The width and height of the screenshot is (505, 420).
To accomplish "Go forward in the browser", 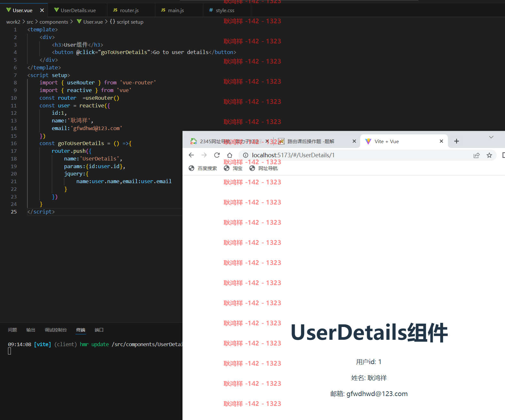I will click(204, 155).
